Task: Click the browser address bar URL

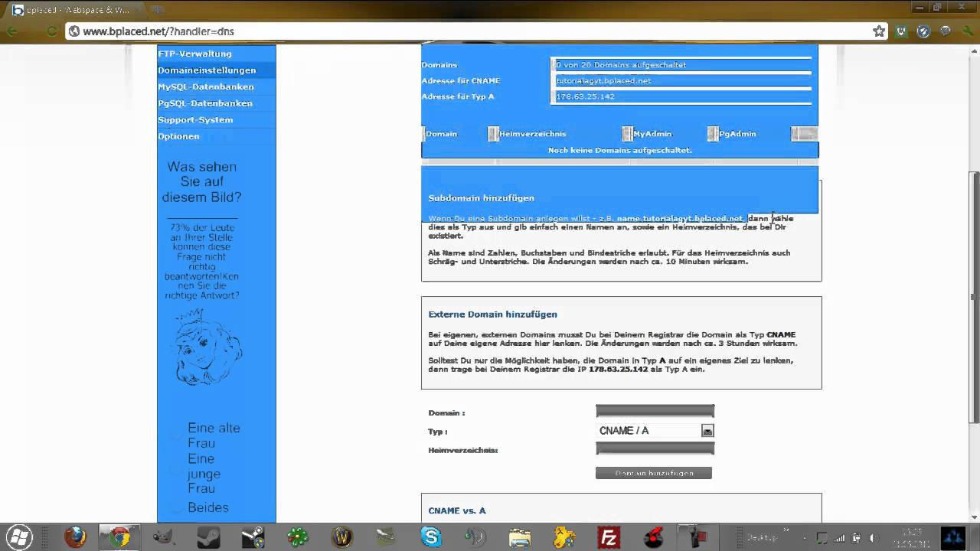Action: tap(158, 31)
